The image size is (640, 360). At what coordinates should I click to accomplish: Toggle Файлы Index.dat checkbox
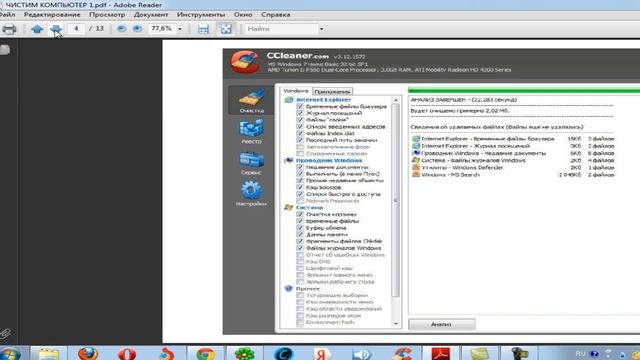300,133
